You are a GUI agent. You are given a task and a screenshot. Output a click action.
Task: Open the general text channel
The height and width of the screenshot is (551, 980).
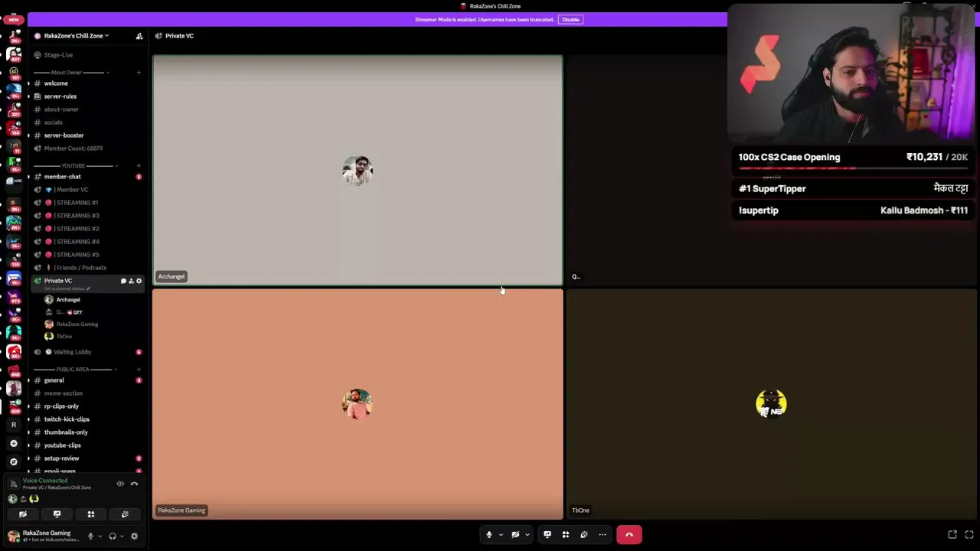(x=54, y=380)
